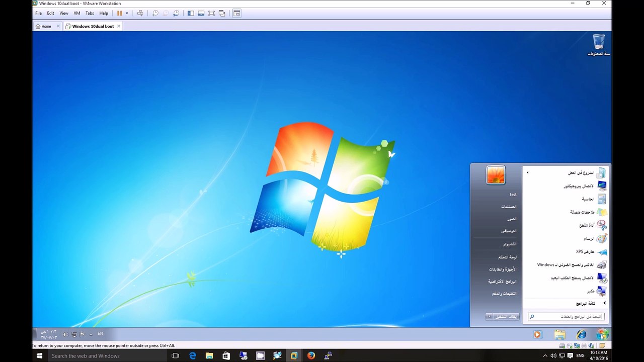Expand the shutdown options arrow in Start menu
This screenshot has height=362, width=644.
pyautogui.click(x=489, y=317)
